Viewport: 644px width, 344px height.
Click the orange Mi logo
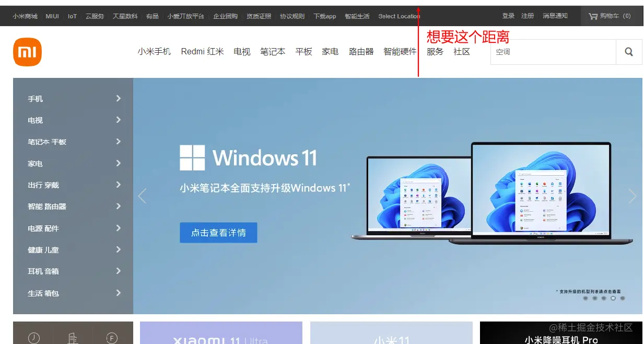tap(27, 52)
